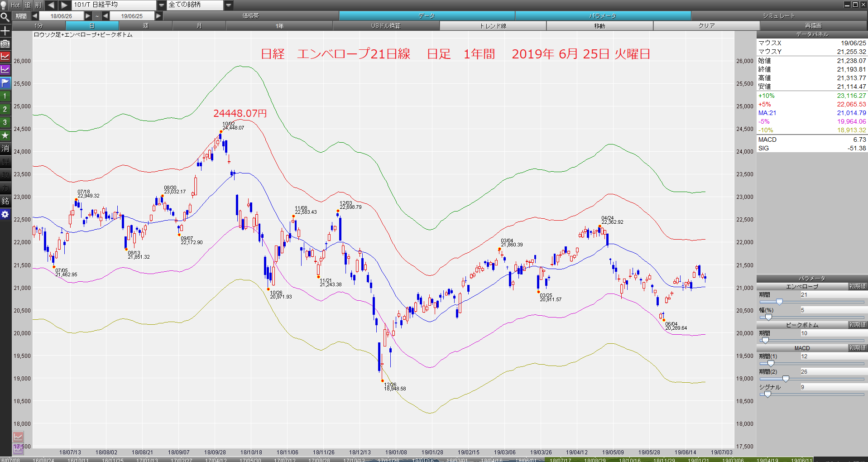868x462 pixels.
Task: Click the 力 sidebar button
Action: 5,188
